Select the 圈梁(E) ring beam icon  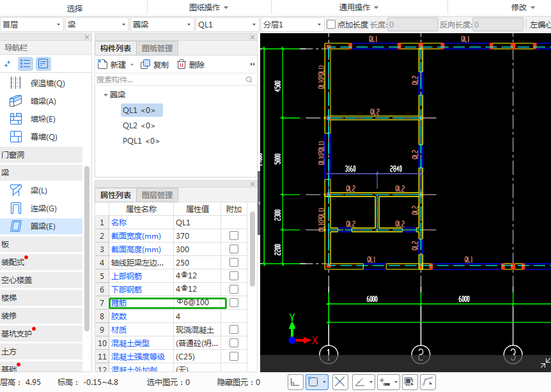[x=16, y=226]
